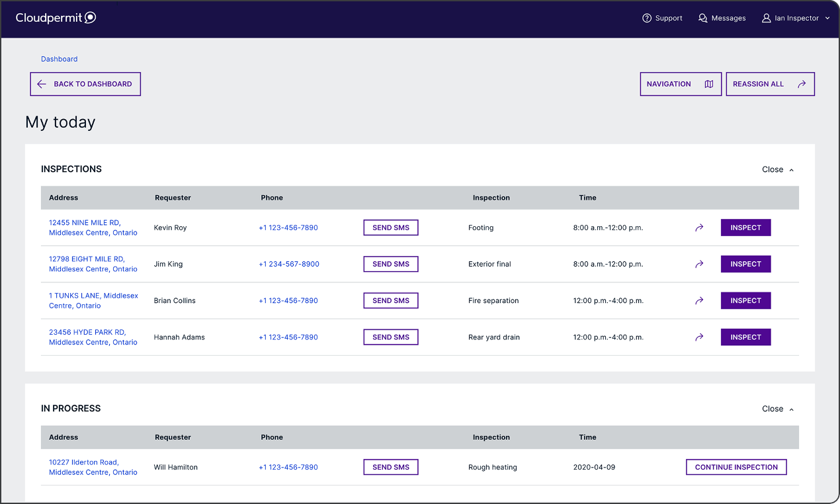
Task: Click the reassign arrow on the Fire separation row
Action: 699,300
